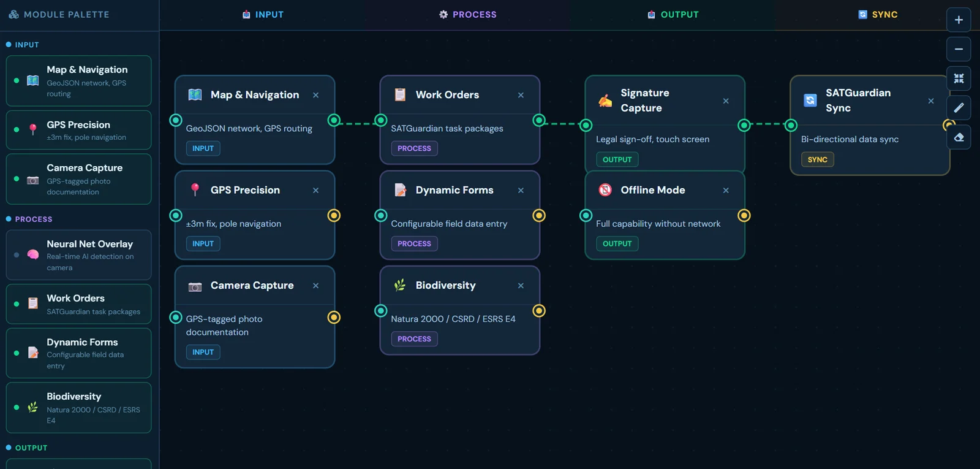Screen dimensions: 980x469
Task: Click the pin icon on canvas GPS Precision node
Action: [195, 190]
